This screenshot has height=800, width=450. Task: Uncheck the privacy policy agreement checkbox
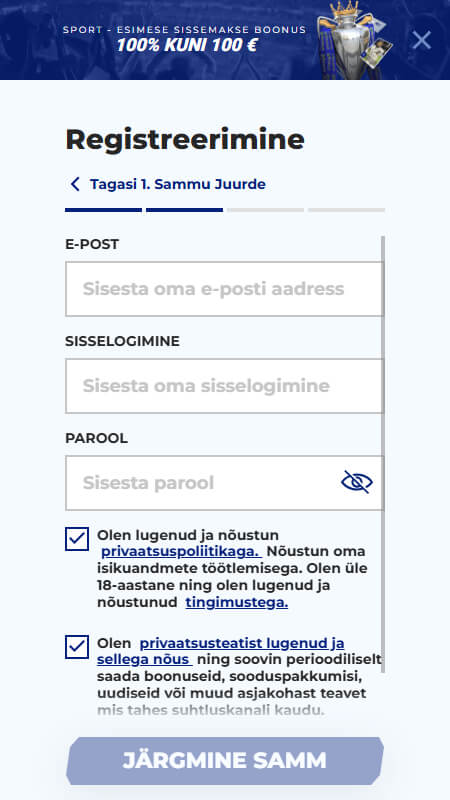pos(77,539)
